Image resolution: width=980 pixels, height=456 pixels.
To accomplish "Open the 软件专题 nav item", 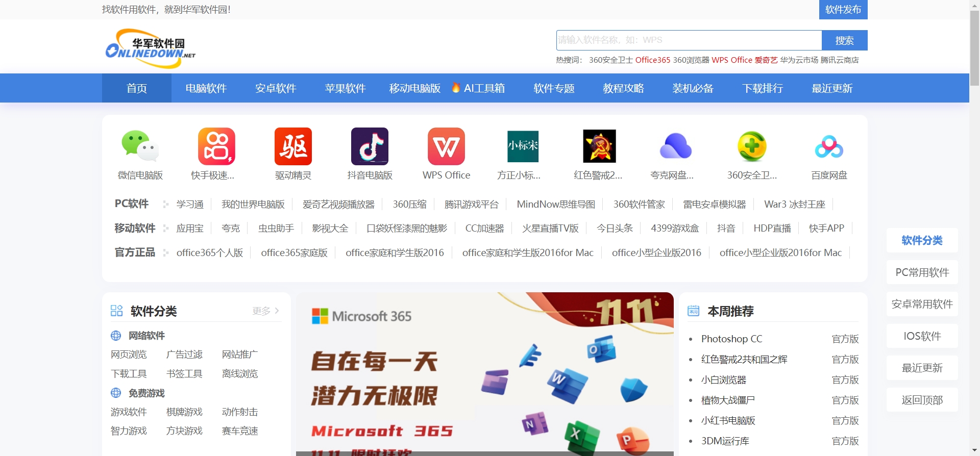I will (554, 88).
